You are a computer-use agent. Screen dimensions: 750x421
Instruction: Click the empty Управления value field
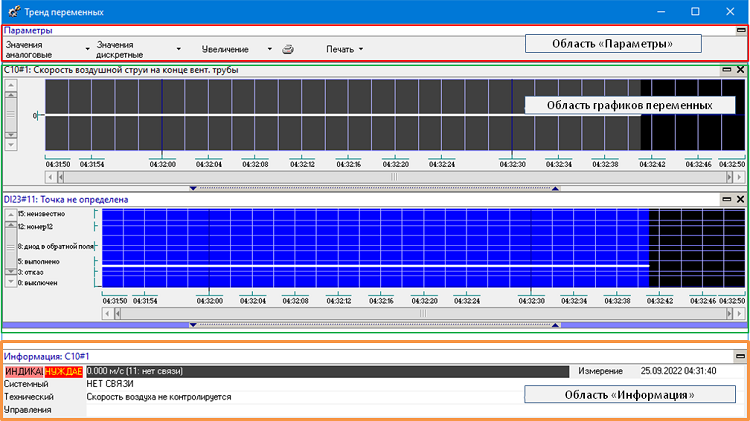click(x=415, y=410)
